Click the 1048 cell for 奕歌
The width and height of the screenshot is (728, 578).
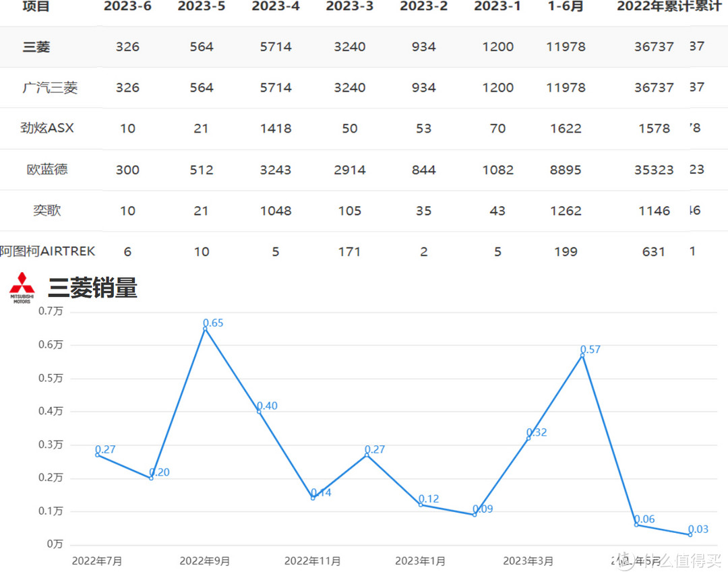276,211
